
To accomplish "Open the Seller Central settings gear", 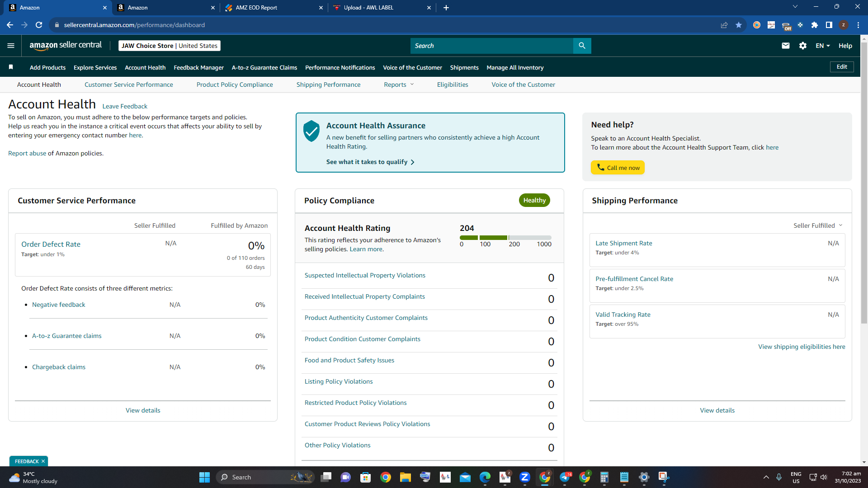I will 803,46.
